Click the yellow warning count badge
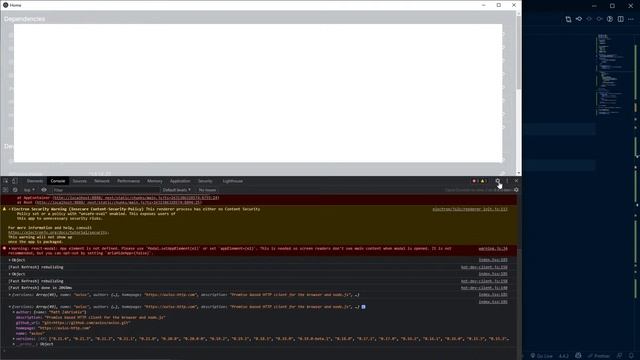 [x=483, y=181]
